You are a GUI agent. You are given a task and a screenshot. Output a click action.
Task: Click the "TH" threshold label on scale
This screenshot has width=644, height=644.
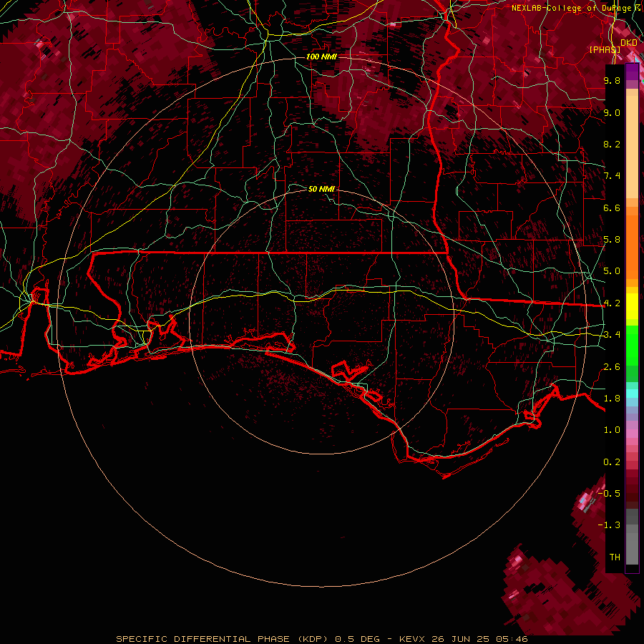coord(615,557)
